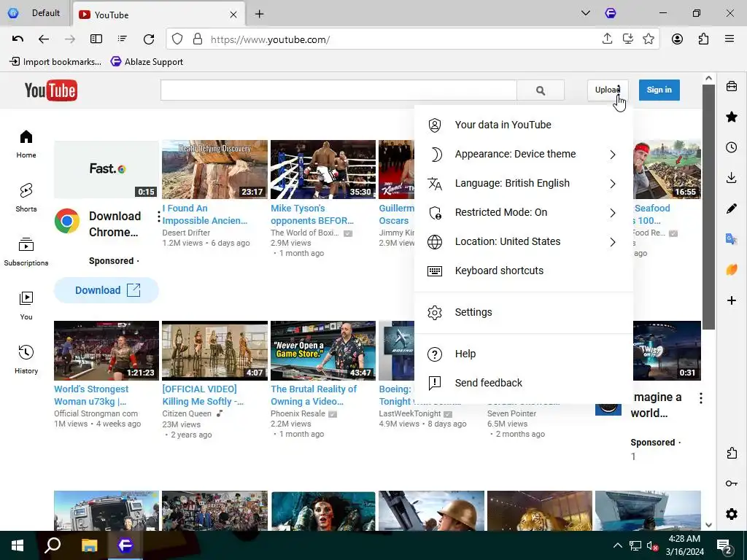Image resolution: width=747 pixels, height=560 pixels.
Task: Open a new tab with the plus button
Action: 259,15
